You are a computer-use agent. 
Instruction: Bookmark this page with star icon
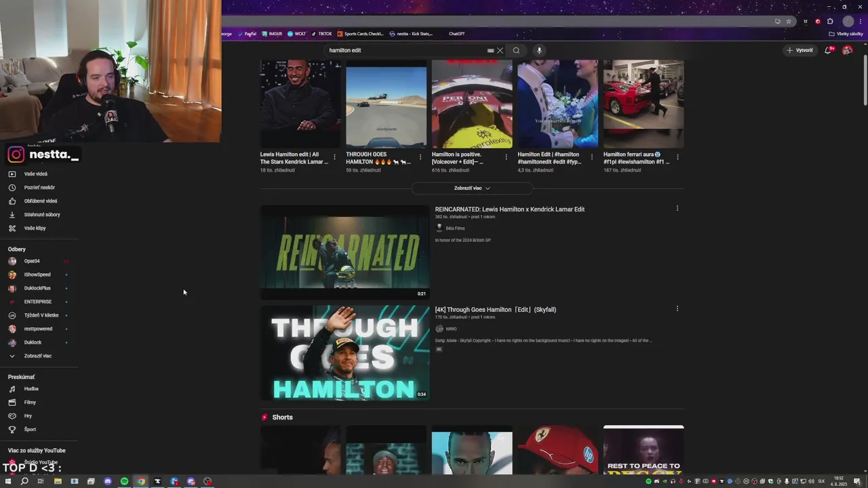click(x=789, y=21)
